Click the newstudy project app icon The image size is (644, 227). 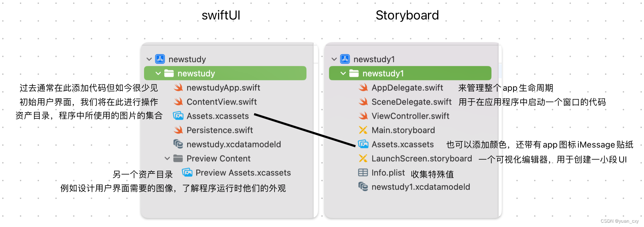coord(160,59)
